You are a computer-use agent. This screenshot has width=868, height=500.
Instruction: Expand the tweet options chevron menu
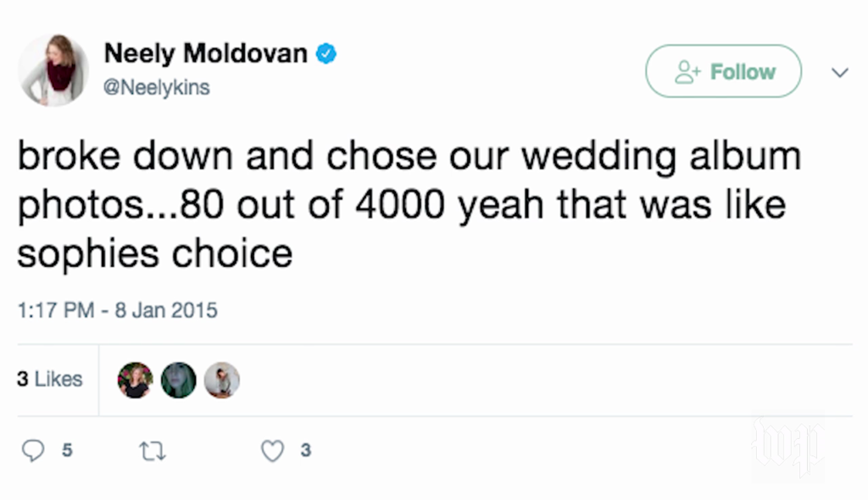tap(839, 73)
